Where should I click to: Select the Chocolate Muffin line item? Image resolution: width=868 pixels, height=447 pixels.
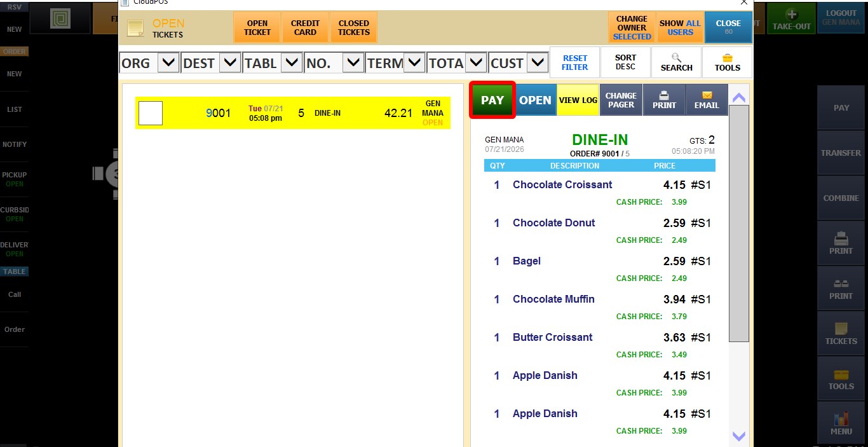tap(599, 299)
